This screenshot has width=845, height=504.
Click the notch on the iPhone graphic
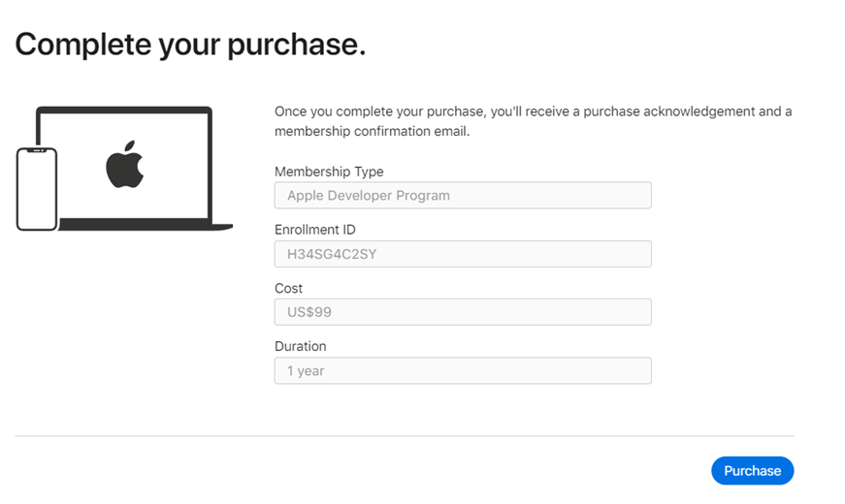coord(37,151)
